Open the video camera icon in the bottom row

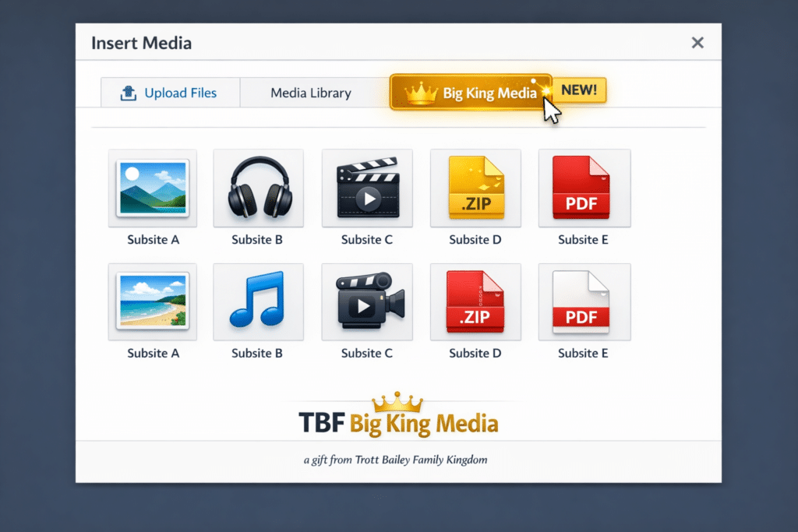click(367, 302)
